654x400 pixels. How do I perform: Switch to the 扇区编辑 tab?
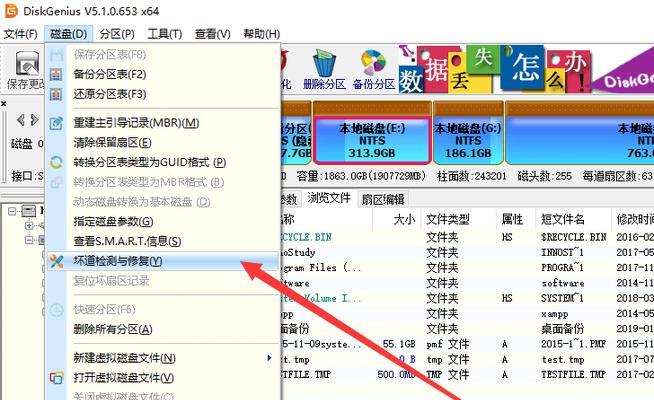[x=382, y=200]
